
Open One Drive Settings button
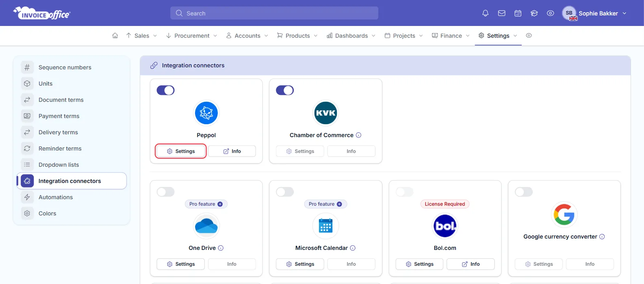click(181, 264)
